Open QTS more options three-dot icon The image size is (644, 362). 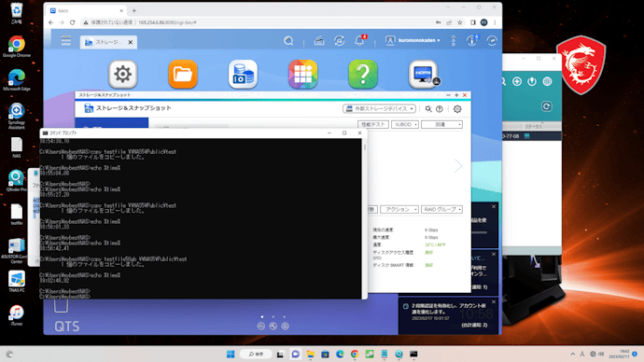pyautogui.click(x=454, y=40)
